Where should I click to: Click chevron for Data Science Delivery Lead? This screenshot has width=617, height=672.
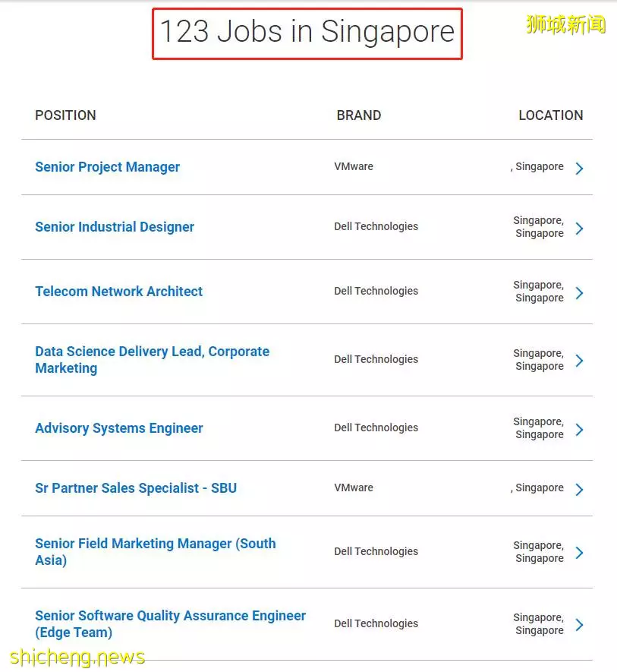pyautogui.click(x=579, y=361)
